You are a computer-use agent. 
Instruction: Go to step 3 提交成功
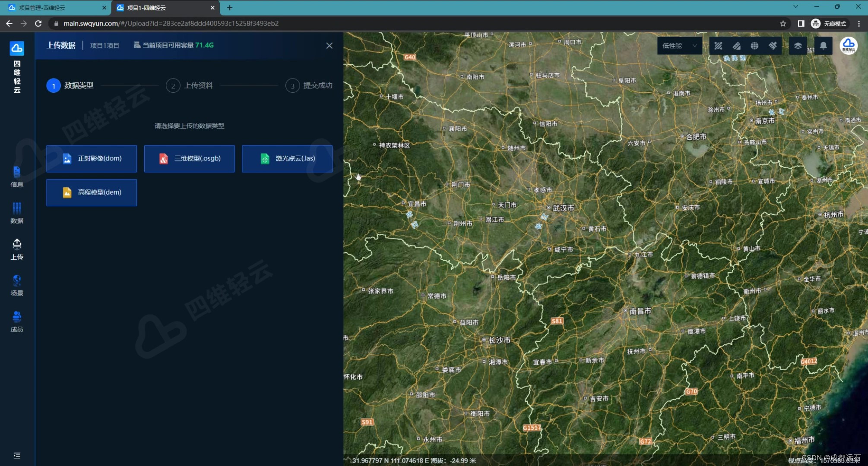(309, 85)
